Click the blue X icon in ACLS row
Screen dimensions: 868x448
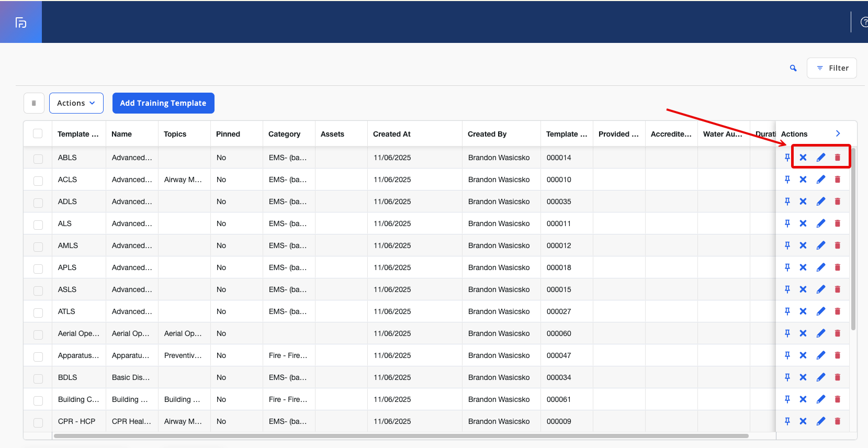803,180
